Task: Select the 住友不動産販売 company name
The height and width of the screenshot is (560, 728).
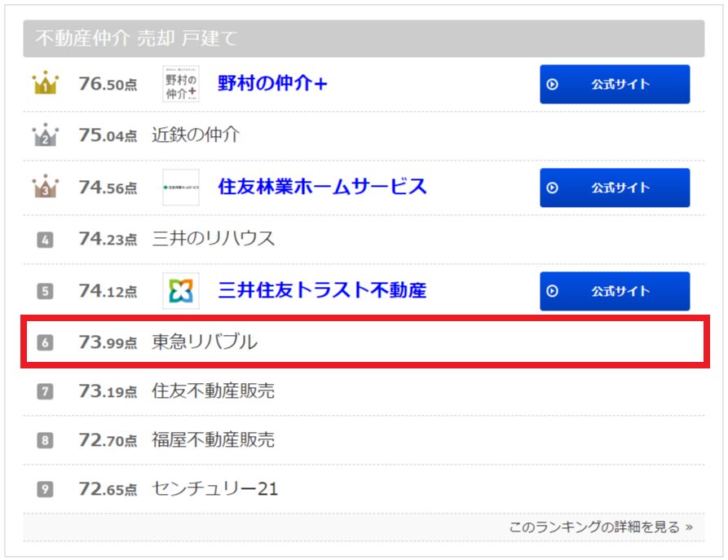Action: click(x=213, y=391)
